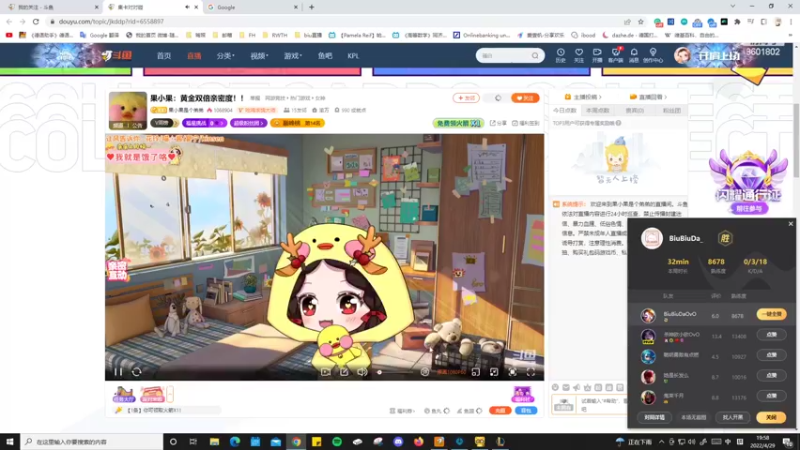Viewport: 800px width, 450px height.
Task: Open 鱼吧 in Douyu navigation
Action: 325,56
